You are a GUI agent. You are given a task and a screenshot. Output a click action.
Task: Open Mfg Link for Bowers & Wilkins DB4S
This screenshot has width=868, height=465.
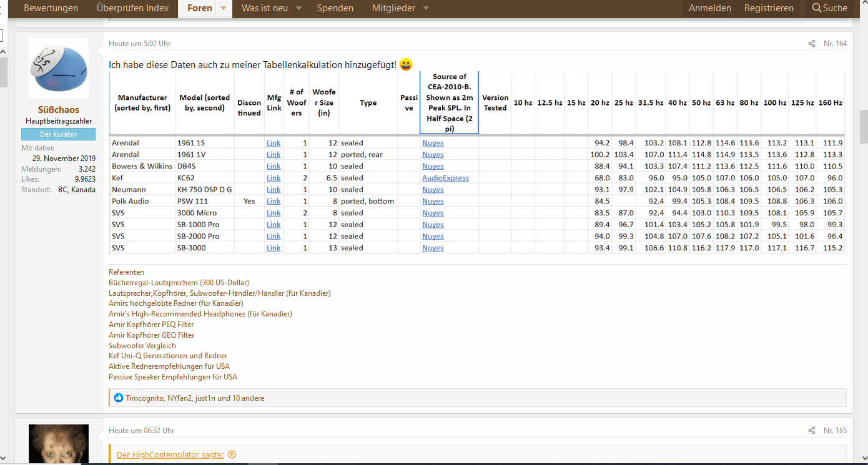click(x=274, y=167)
